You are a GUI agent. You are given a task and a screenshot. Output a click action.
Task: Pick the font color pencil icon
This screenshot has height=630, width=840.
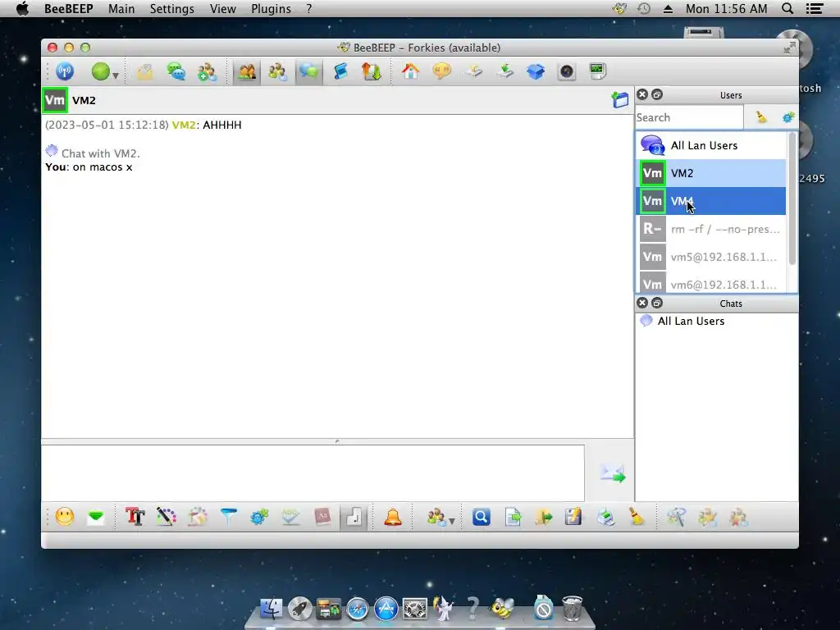tap(166, 517)
